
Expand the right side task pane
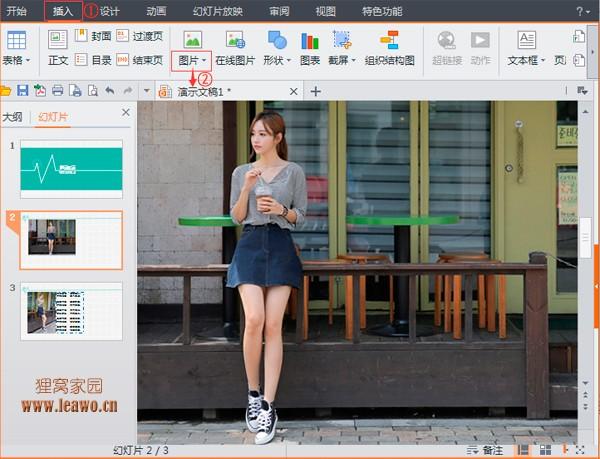click(x=597, y=286)
